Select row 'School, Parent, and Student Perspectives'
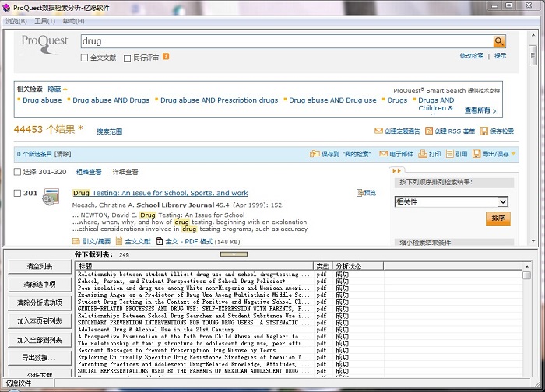Image resolution: width=545 pixels, height=392 pixels. (x=299, y=281)
